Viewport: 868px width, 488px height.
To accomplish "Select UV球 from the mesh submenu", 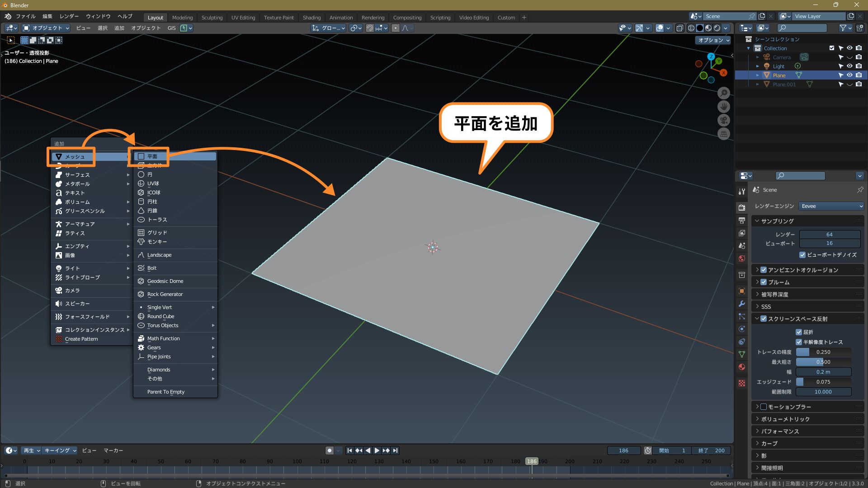I will (x=153, y=183).
